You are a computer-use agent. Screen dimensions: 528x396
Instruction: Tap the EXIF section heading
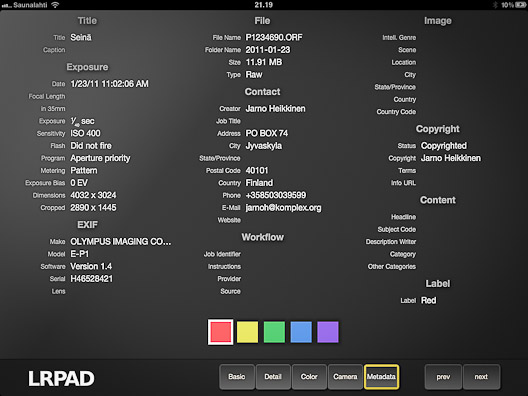point(87,225)
